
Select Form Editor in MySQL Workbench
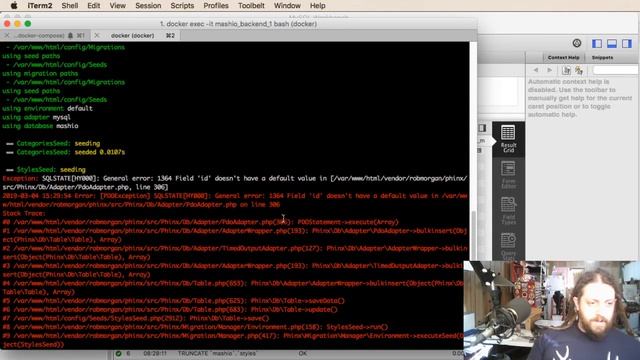(508, 175)
